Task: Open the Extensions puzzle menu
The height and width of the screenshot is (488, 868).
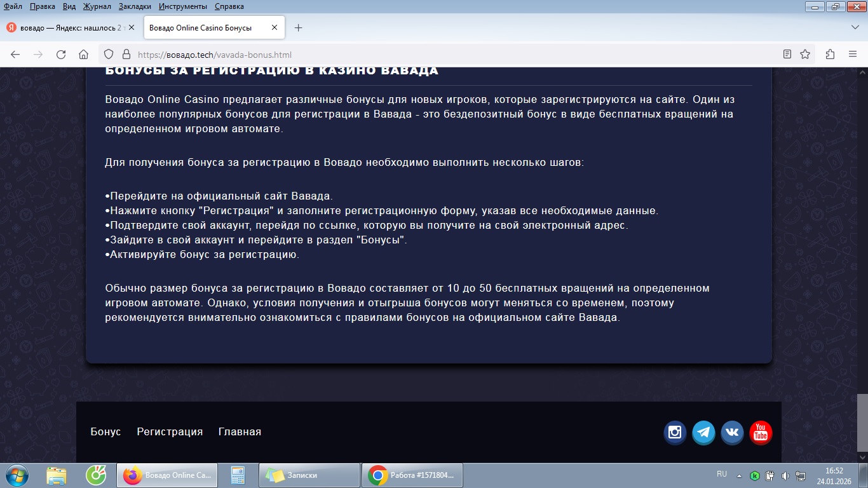Action: [830, 55]
